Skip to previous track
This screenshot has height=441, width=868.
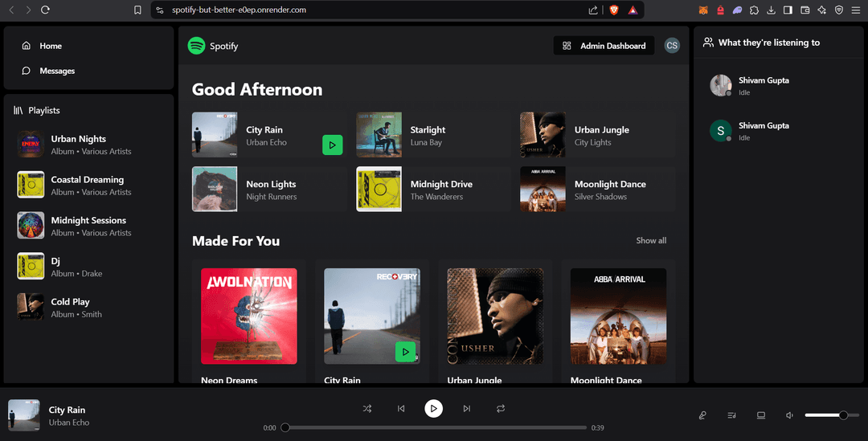pos(401,408)
